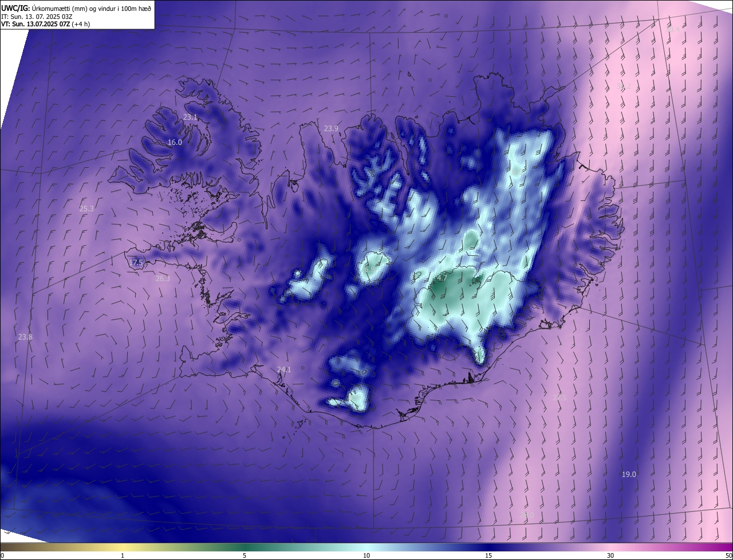Click the 30.2 value in the northeast
The height and width of the screenshot is (560, 733).
[x=624, y=86]
